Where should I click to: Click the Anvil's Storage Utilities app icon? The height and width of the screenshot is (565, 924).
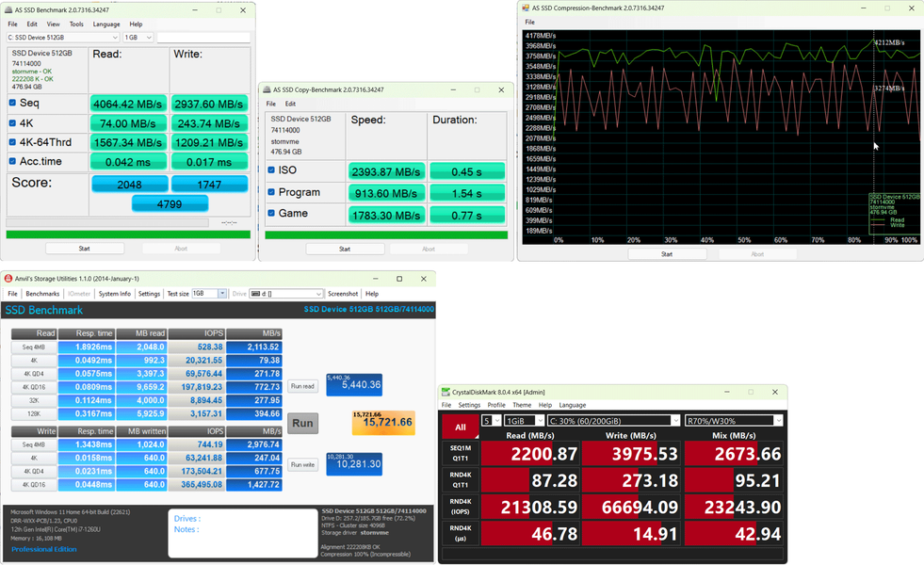tap(8, 279)
